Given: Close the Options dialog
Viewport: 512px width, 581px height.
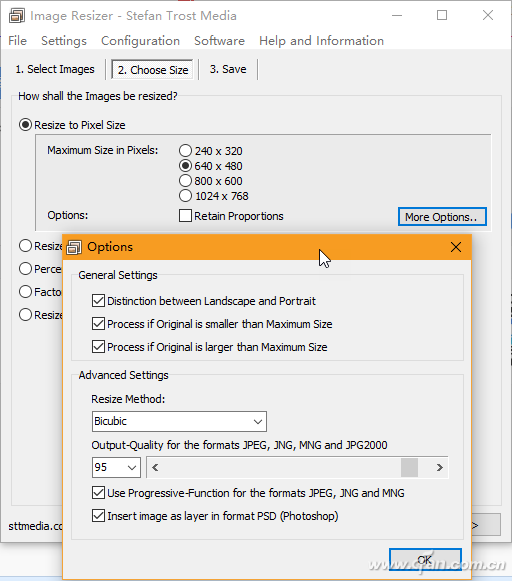Looking at the screenshot, I should coord(456,247).
